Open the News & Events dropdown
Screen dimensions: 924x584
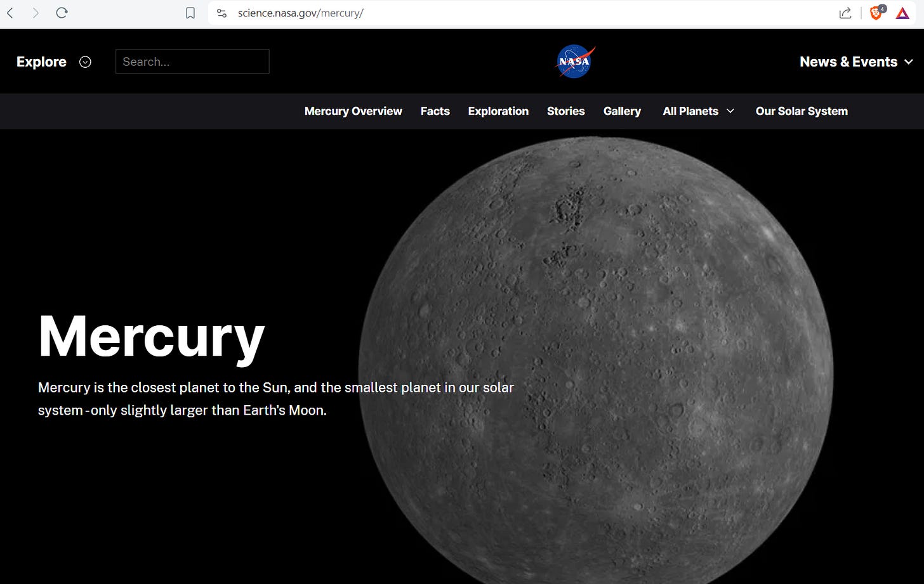point(856,62)
